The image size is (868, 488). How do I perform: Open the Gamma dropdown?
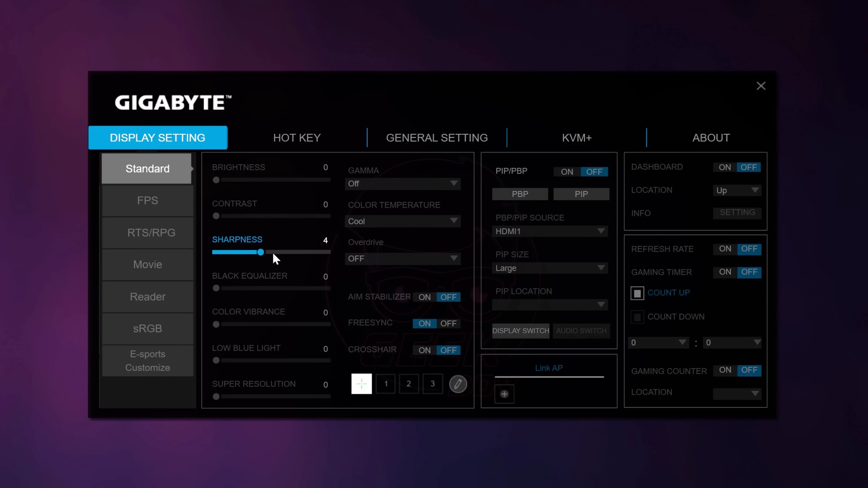pyautogui.click(x=403, y=184)
